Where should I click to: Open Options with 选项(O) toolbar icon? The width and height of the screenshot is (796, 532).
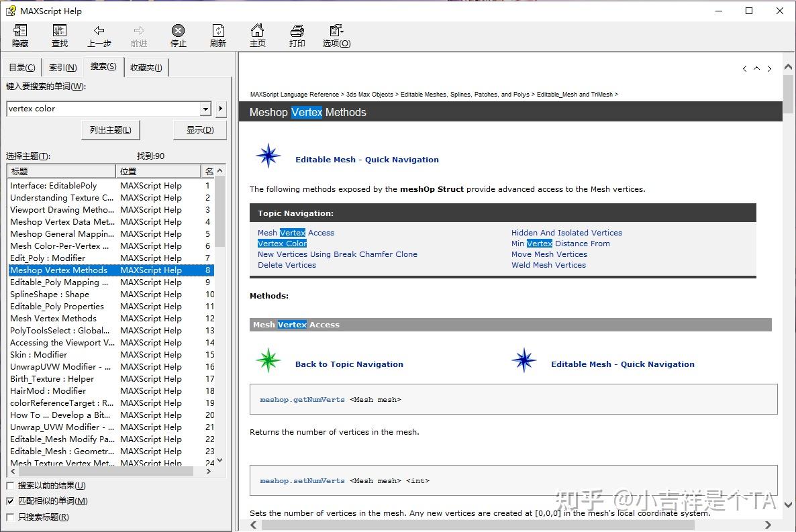click(336, 35)
